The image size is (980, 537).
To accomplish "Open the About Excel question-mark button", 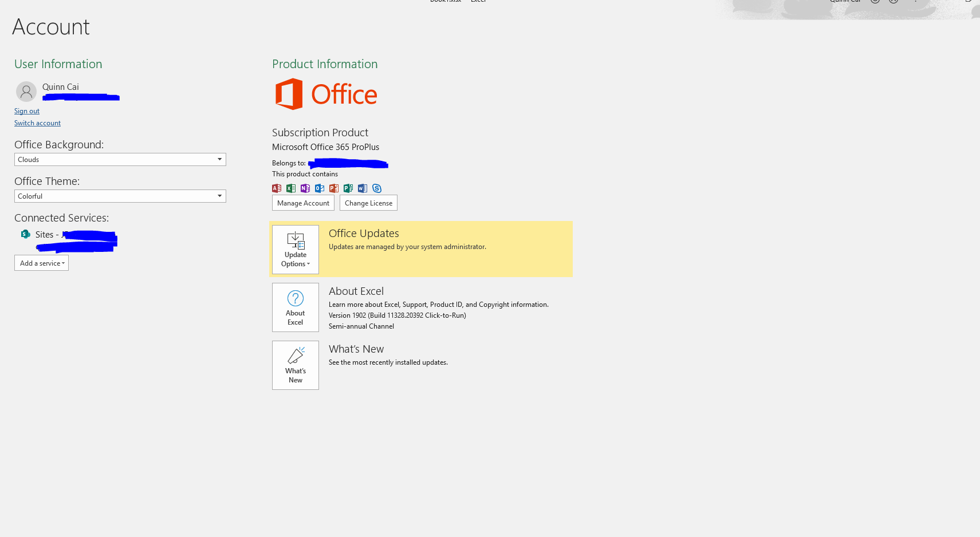I will coord(296,307).
